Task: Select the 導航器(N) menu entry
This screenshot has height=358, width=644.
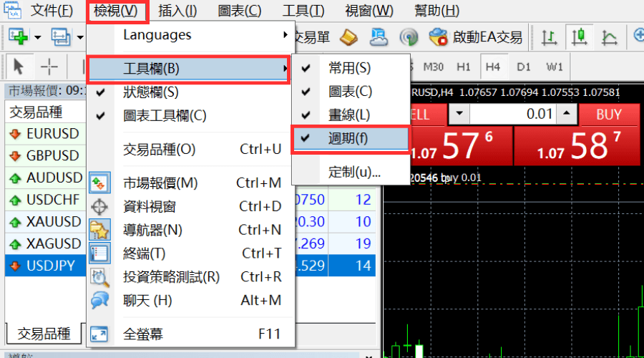Action: point(190,230)
